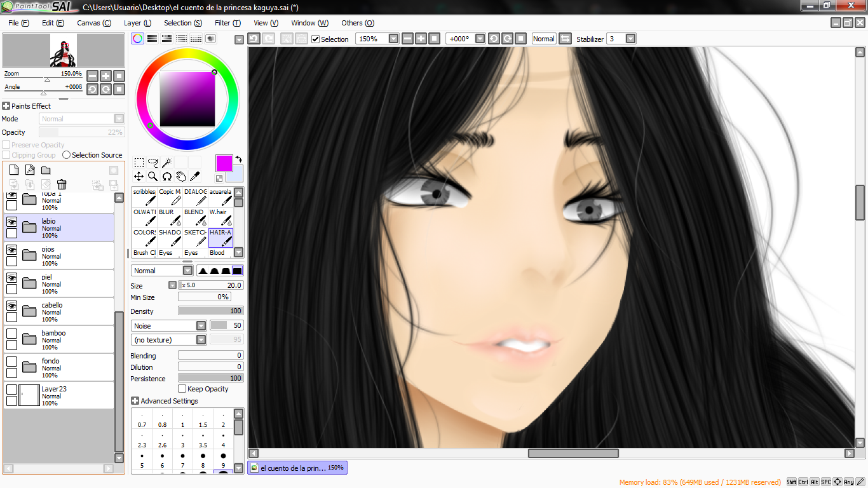Adjust the Persistence slider
Screen dimensions: 868x488
point(210,378)
